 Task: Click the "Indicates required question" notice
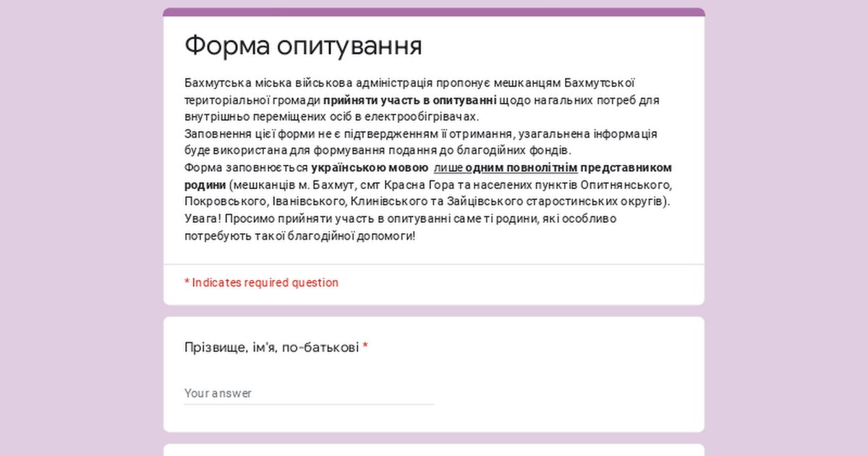[261, 282]
